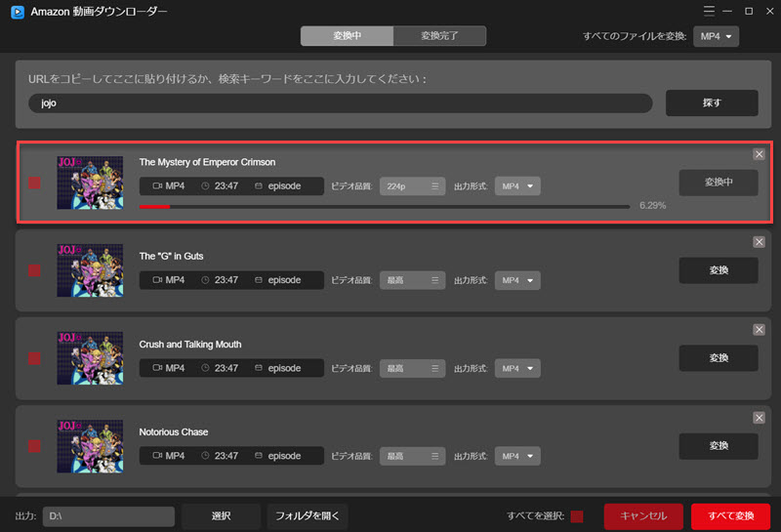781x532 pixels.
Task: Open output format dropdown for Crush and Talking Mouth
Action: coord(517,368)
